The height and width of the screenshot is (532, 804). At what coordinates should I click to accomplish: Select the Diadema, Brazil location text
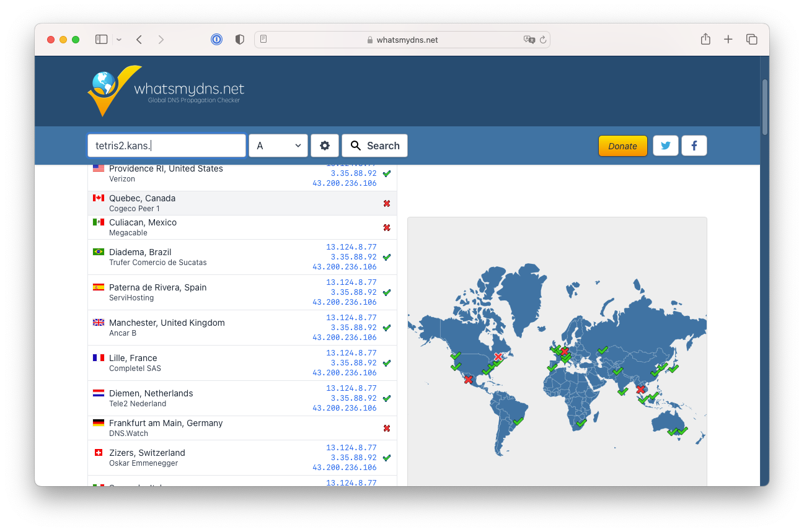pos(140,252)
